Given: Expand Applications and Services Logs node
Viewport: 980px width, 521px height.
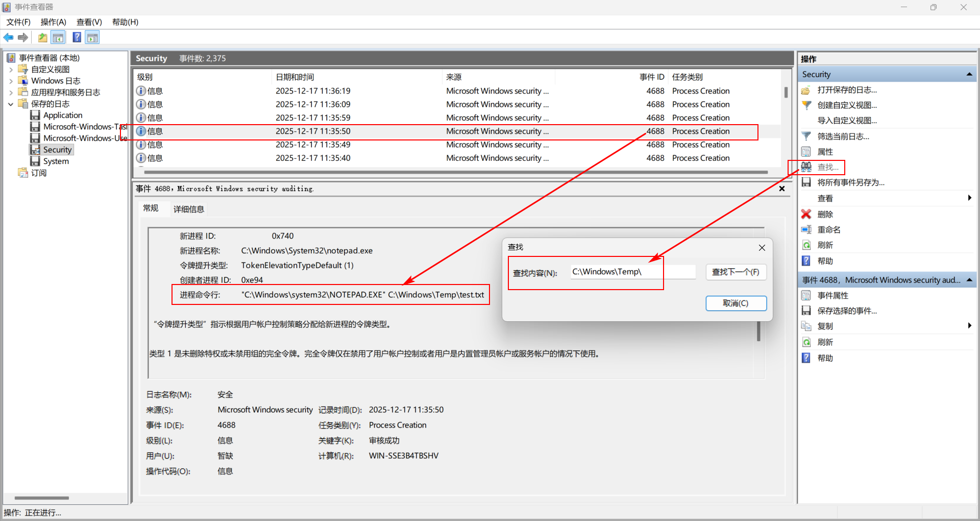Looking at the screenshot, I should pyautogui.click(x=11, y=92).
